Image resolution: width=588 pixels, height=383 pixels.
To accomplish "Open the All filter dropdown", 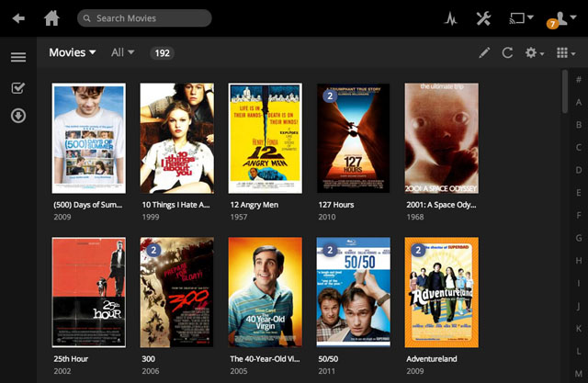I will pos(122,52).
